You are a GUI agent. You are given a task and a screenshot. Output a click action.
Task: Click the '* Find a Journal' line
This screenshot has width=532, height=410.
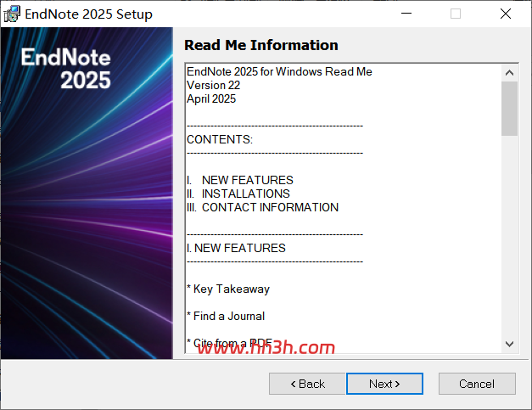coord(226,316)
